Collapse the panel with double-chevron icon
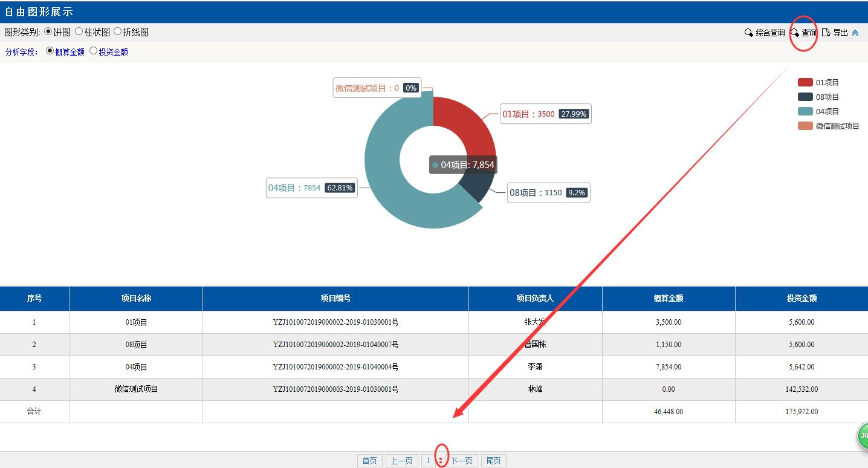 [855, 33]
